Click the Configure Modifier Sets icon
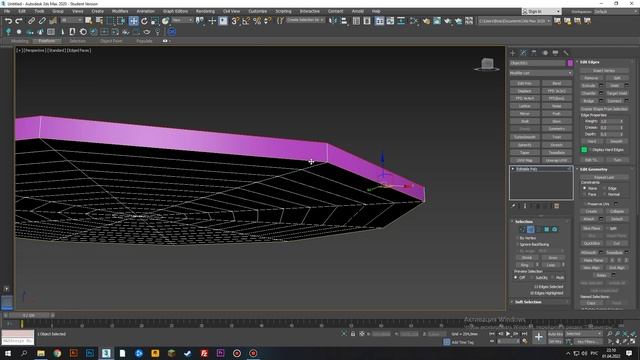Screen dimensions: 640x360 556,206
